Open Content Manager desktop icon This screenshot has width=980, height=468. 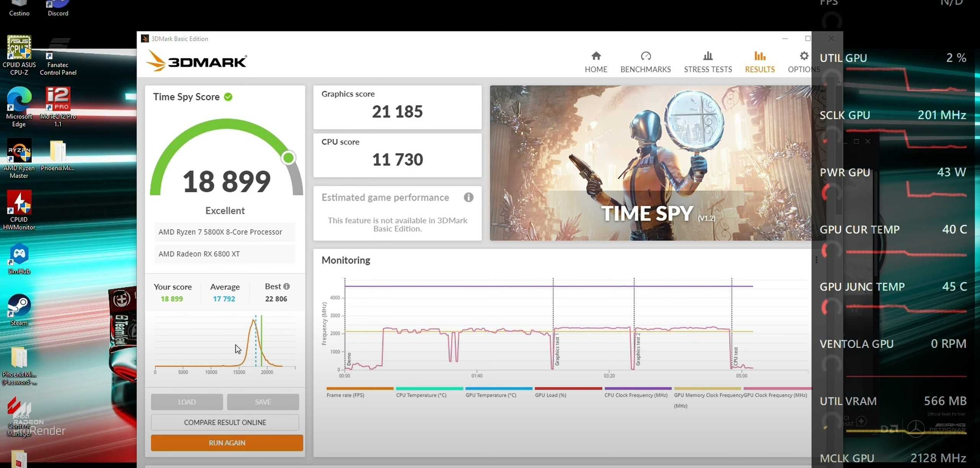(19, 417)
